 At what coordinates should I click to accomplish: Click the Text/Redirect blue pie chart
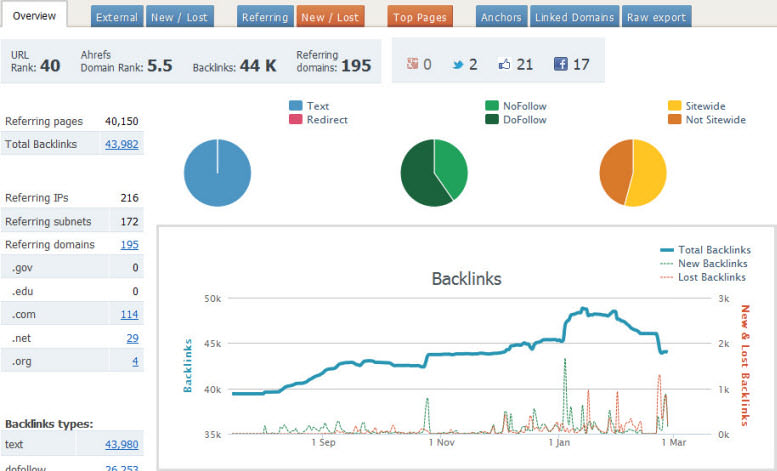click(x=217, y=172)
